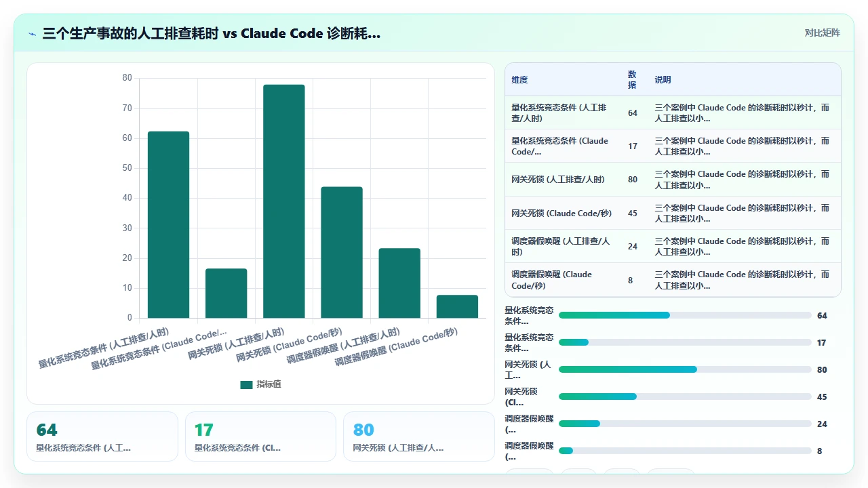Click the lightning icon beside the title
Viewport: 868px width, 488px height.
[x=32, y=33]
